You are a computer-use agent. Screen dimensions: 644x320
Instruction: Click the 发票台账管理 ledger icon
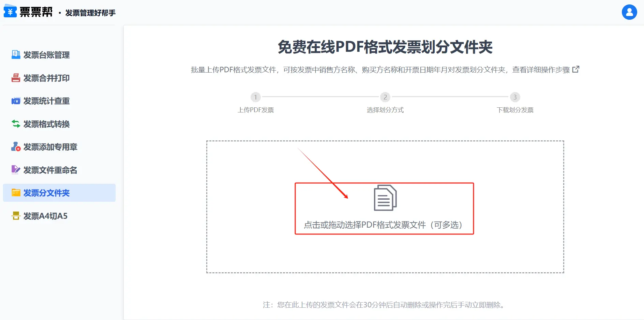coord(16,55)
